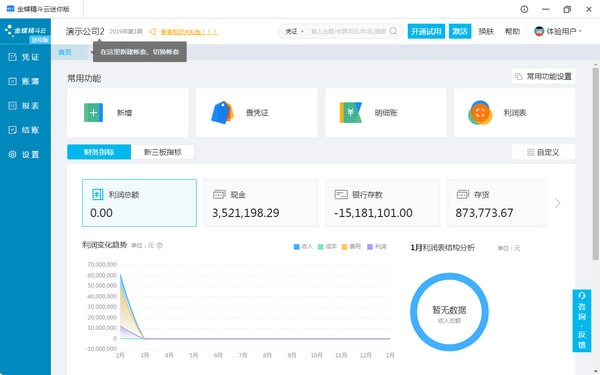The image size is (600, 375).
Task: Open the 凭证 module in sidebar
Action: [25, 57]
